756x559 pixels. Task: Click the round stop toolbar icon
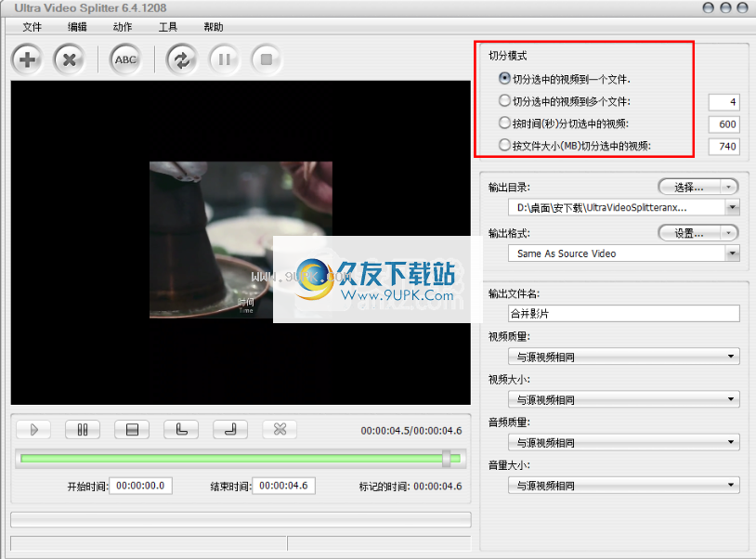267,59
